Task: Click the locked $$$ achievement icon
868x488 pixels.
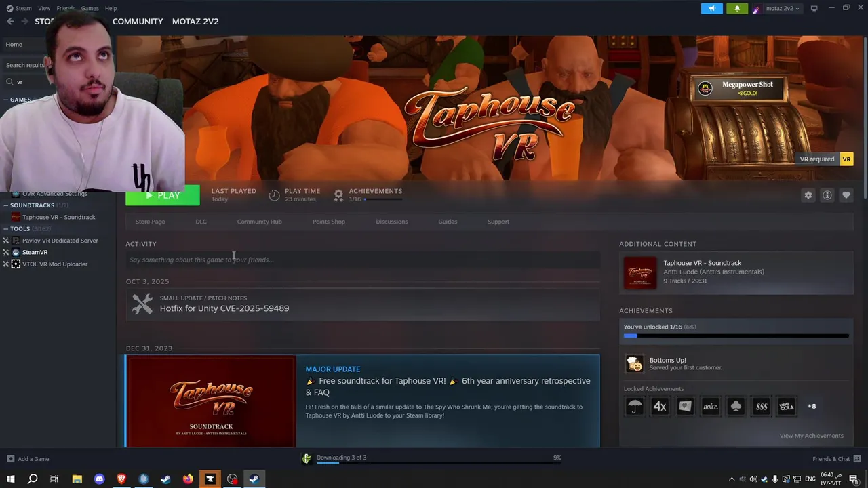Action: [x=762, y=406]
